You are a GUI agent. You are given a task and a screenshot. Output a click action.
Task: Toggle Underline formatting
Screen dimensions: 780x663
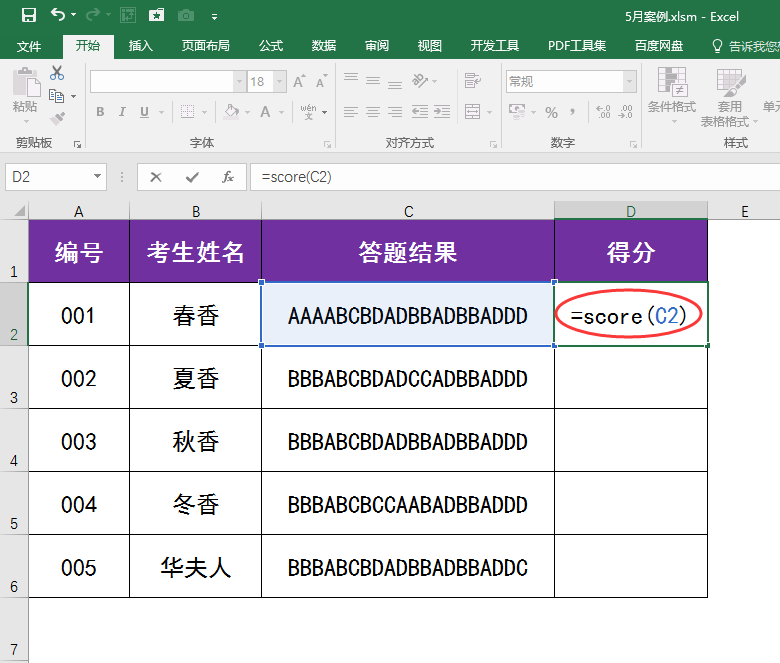144,112
